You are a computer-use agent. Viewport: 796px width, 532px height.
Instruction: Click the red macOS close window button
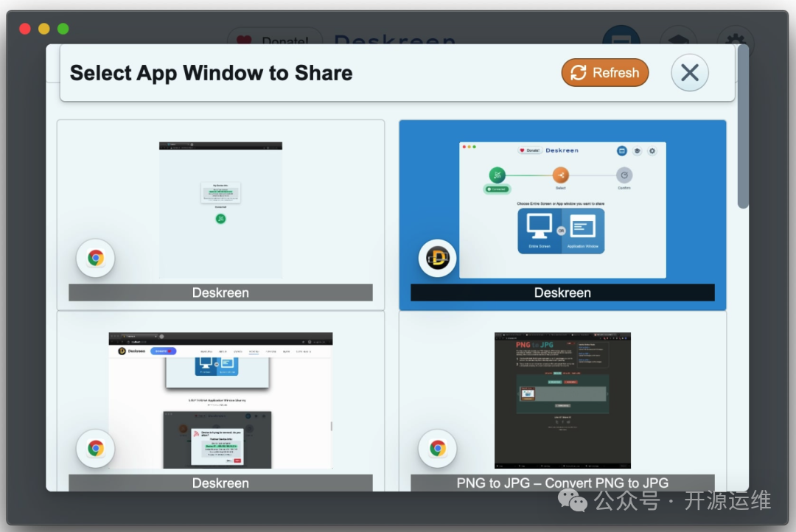25,29
